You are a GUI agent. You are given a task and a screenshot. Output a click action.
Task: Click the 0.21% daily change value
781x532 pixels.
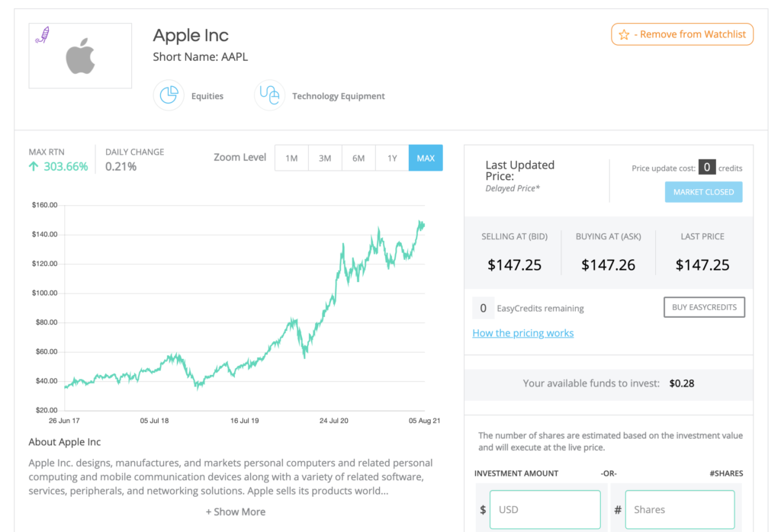pyautogui.click(x=121, y=166)
